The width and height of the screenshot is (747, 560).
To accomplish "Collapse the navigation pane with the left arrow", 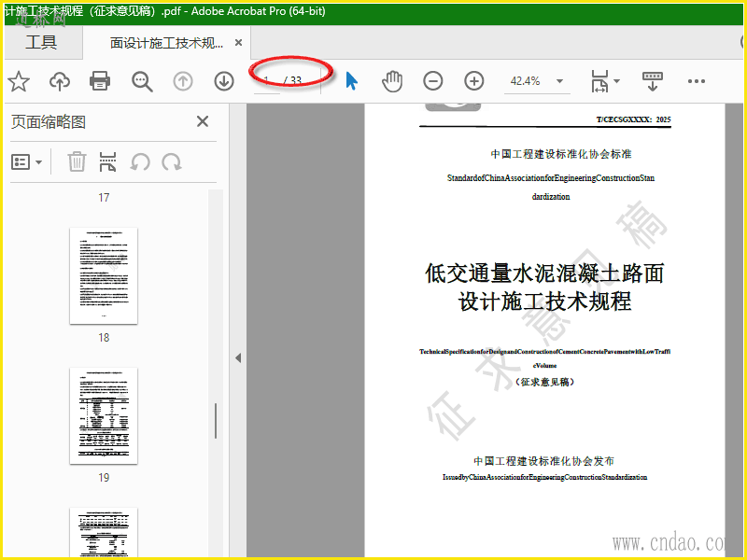I will click(238, 358).
